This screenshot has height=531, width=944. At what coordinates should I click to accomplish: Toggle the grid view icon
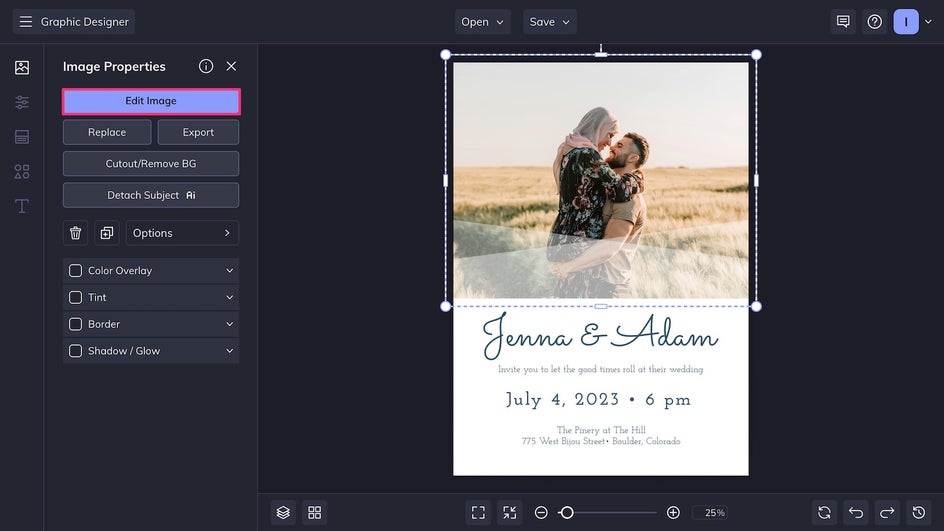(315, 512)
